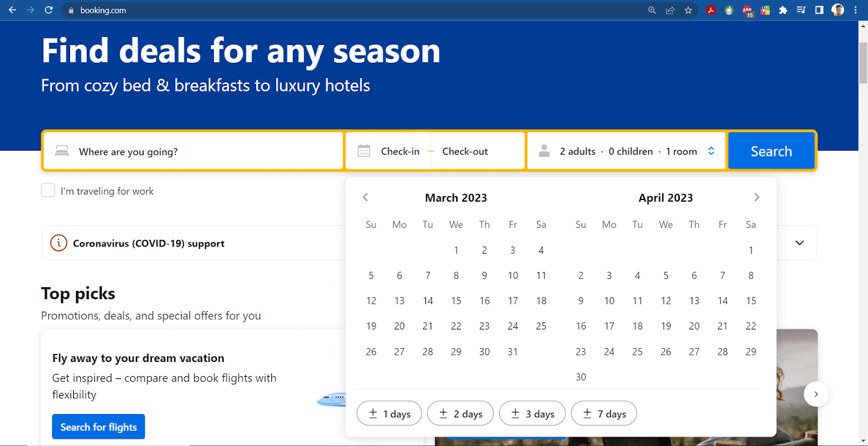Open the browser profile avatar
The image size is (868, 446).
coord(837,10)
